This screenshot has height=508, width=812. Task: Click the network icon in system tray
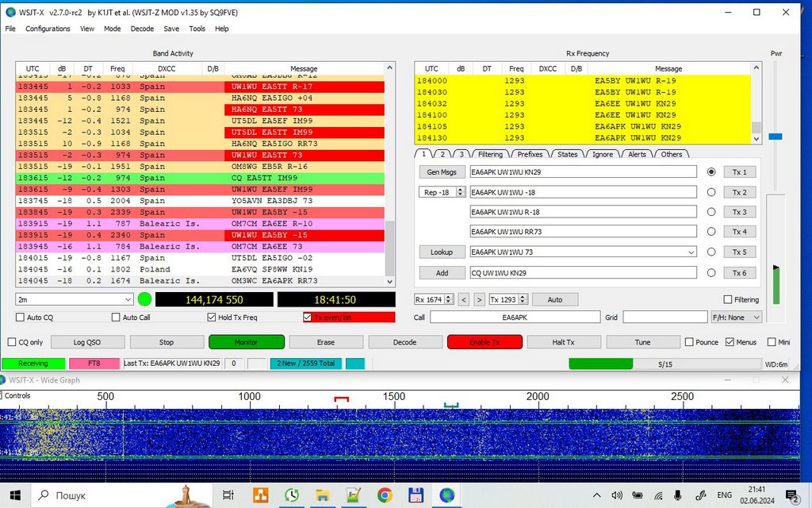[658, 495]
